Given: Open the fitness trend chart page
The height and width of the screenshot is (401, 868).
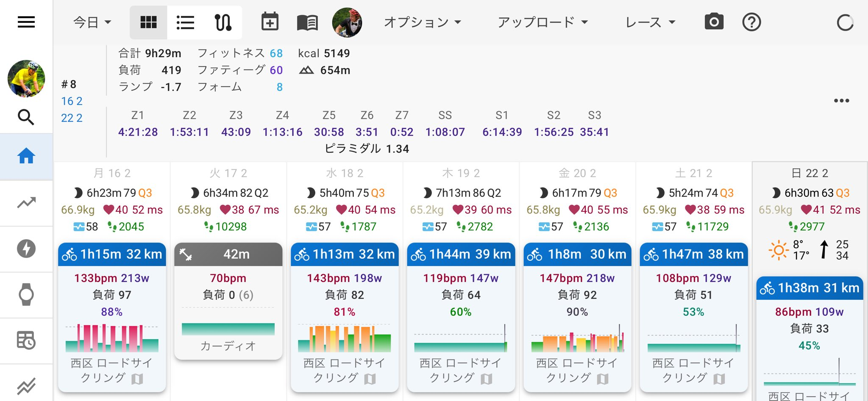Looking at the screenshot, I should tap(26, 203).
